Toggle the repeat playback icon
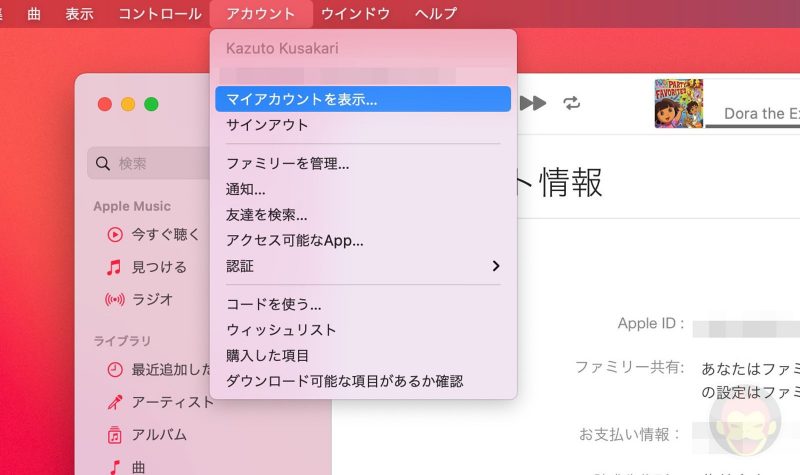 pyautogui.click(x=571, y=103)
